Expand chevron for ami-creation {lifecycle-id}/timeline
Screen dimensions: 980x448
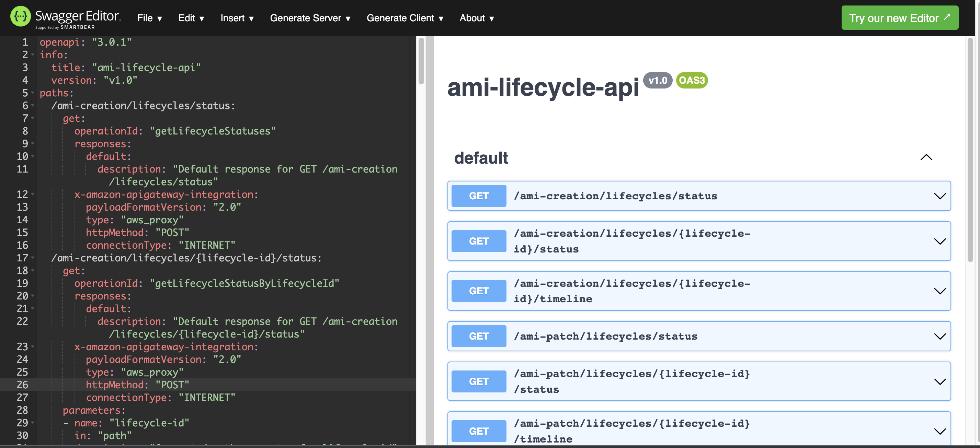click(940, 291)
